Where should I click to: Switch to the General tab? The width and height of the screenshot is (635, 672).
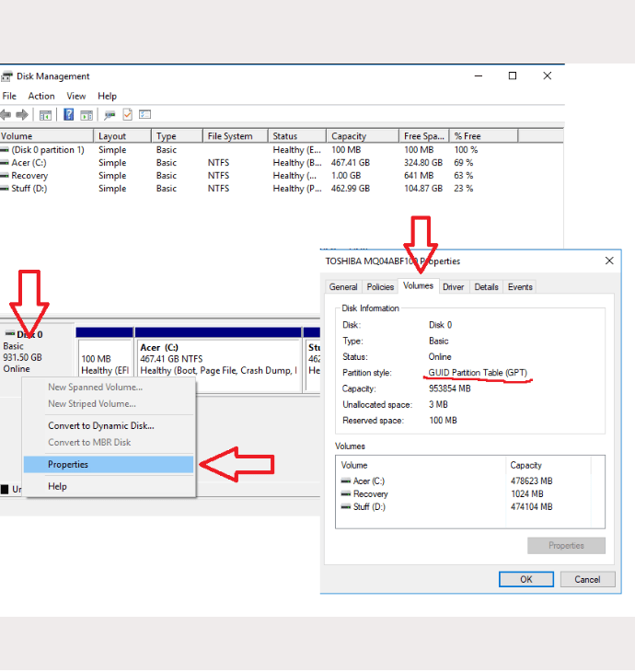[343, 286]
